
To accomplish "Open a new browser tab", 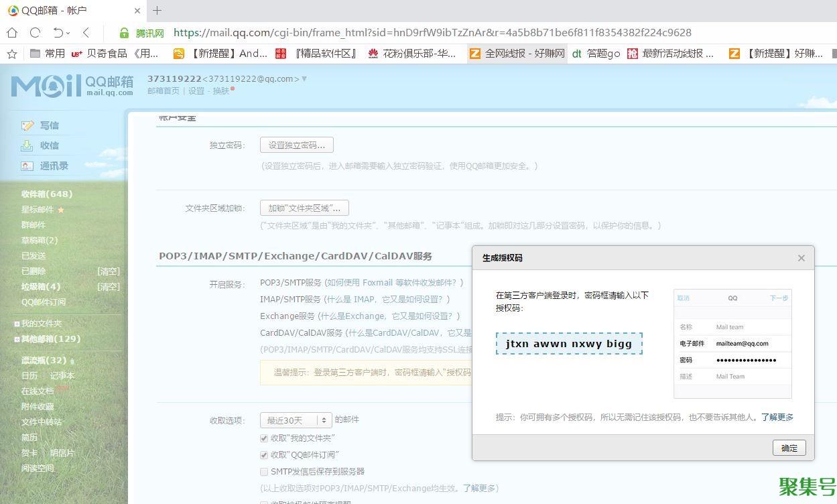I will tap(157, 10).
